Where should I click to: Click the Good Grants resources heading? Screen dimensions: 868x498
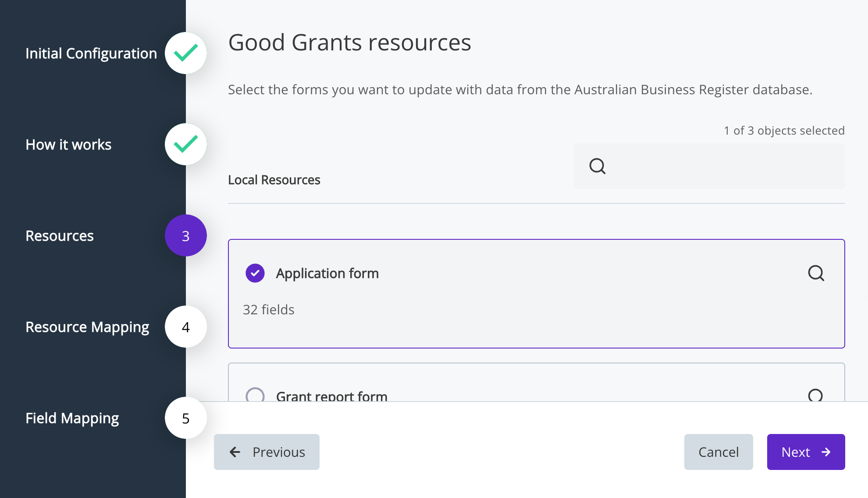tap(350, 43)
